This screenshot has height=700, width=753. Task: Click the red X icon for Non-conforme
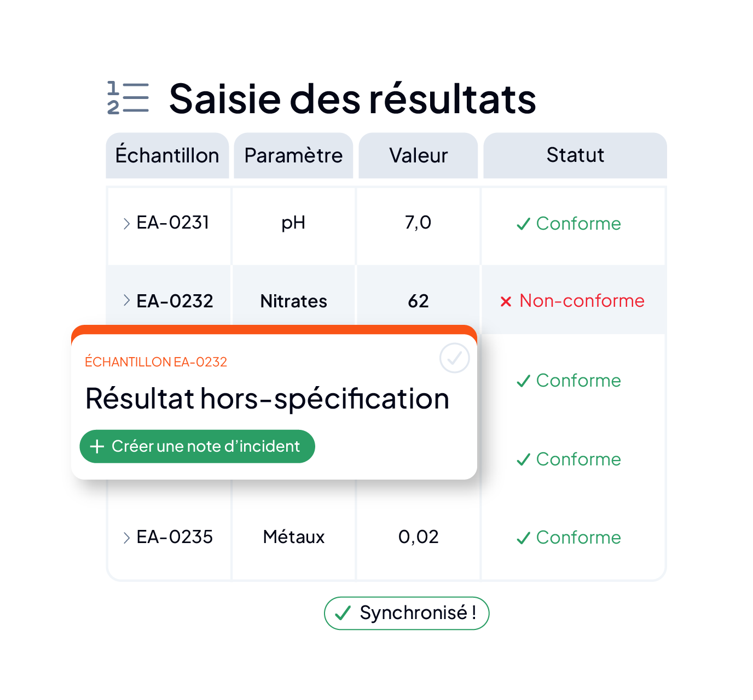click(x=506, y=301)
